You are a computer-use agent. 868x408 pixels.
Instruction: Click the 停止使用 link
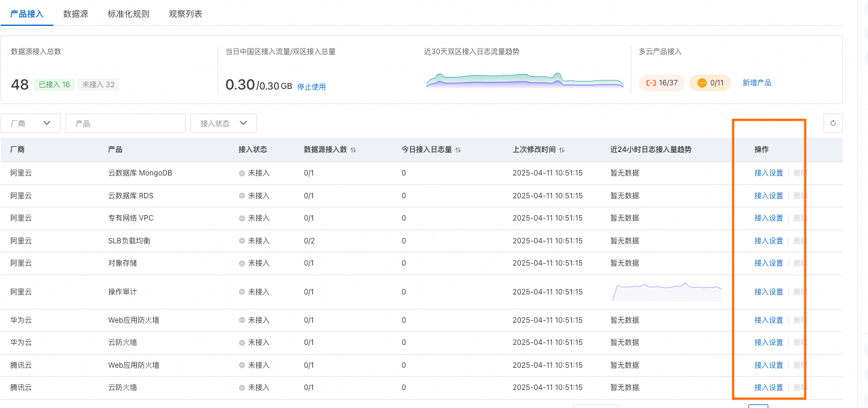[311, 87]
